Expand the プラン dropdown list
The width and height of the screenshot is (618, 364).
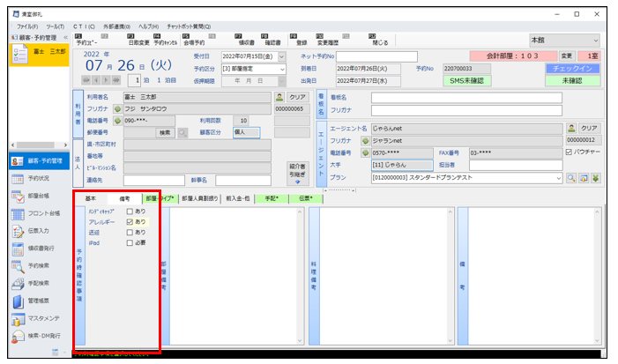(x=558, y=177)
